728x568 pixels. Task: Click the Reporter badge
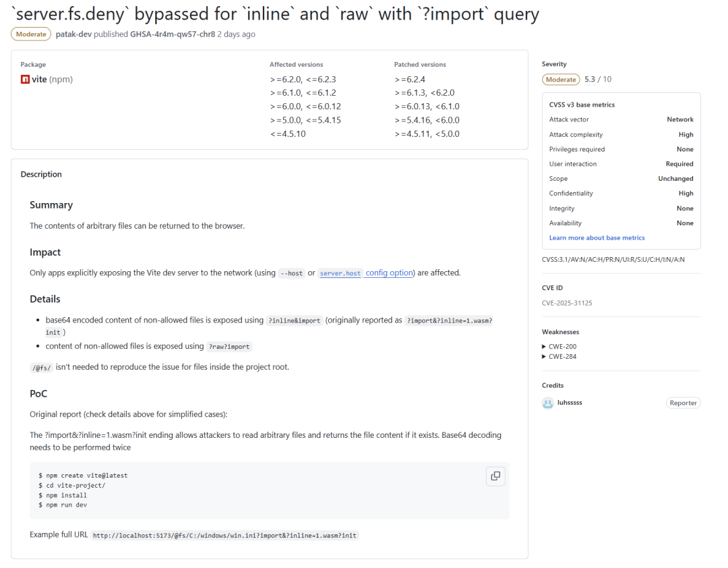pyautogui.click(x=683, y=403)
